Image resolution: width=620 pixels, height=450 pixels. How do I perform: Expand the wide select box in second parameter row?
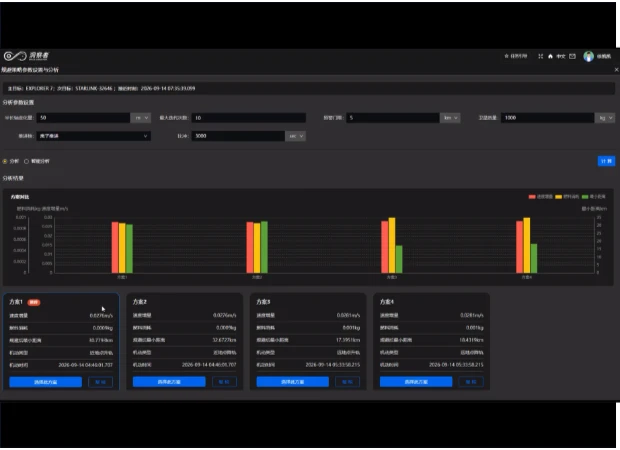click(x=94, y=136)
